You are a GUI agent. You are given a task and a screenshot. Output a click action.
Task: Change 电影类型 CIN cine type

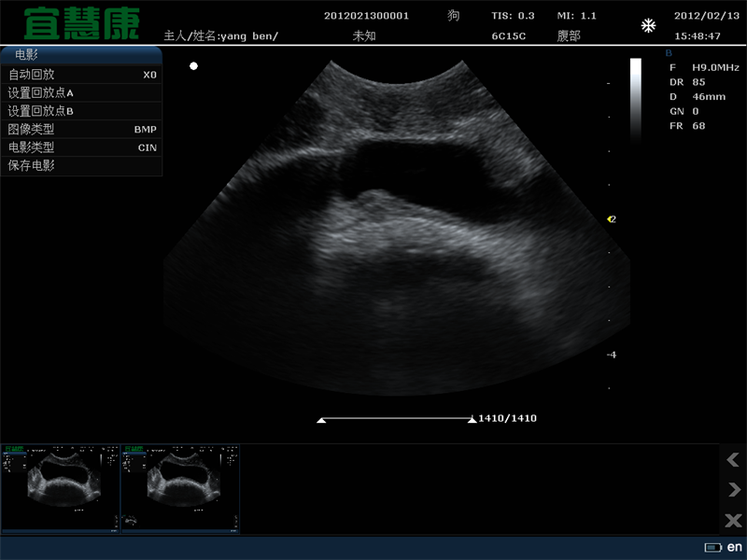point(81,147)
